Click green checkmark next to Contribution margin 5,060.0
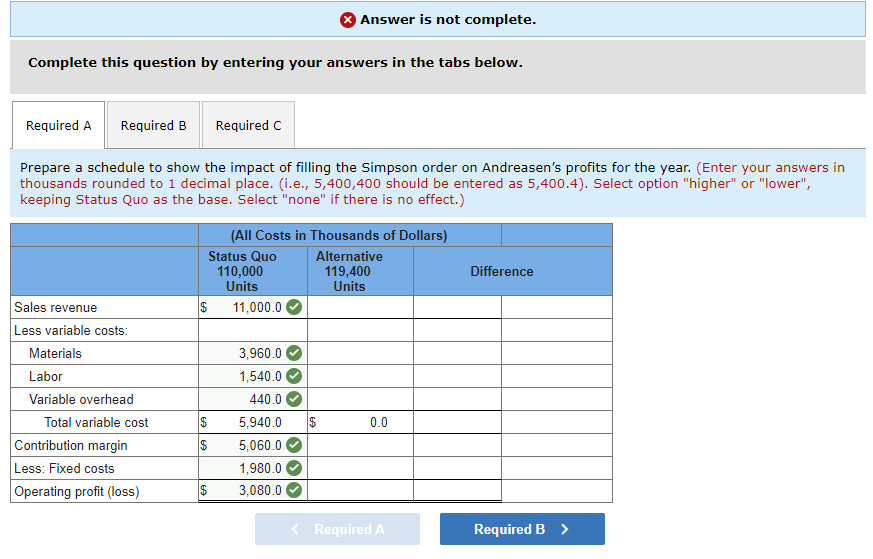The height and width of the screenshot is (559, 873). click(x=294, y=445)
